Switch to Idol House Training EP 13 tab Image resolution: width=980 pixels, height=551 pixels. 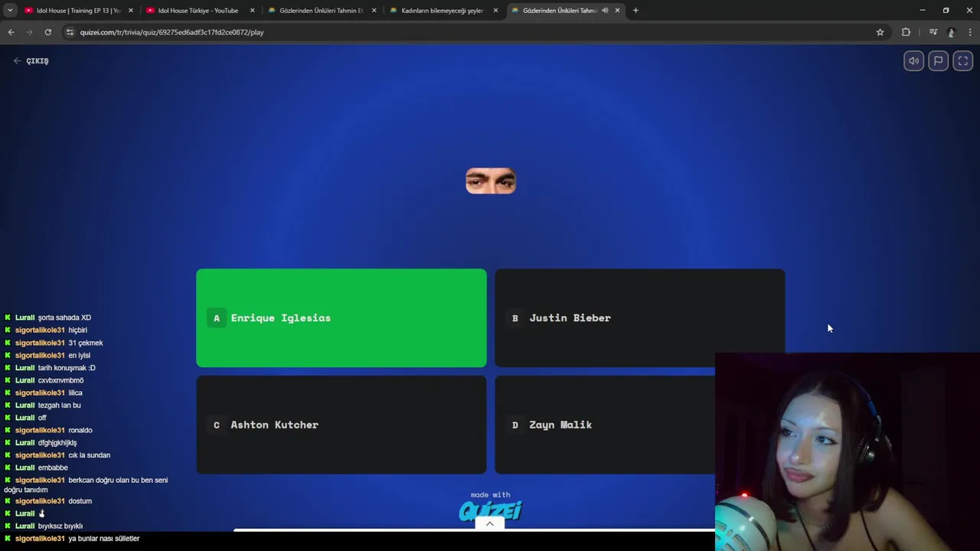coord(78,11)
